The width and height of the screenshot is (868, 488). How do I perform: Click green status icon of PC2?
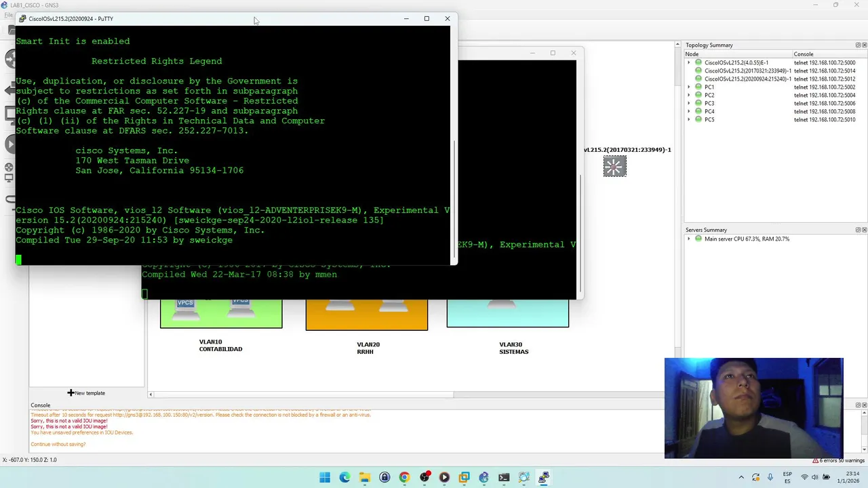(698, 95)
